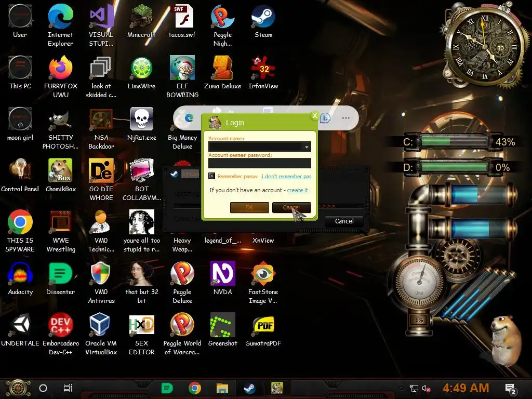Launch Peggle Nights shortcut

[x=222, y=25]
